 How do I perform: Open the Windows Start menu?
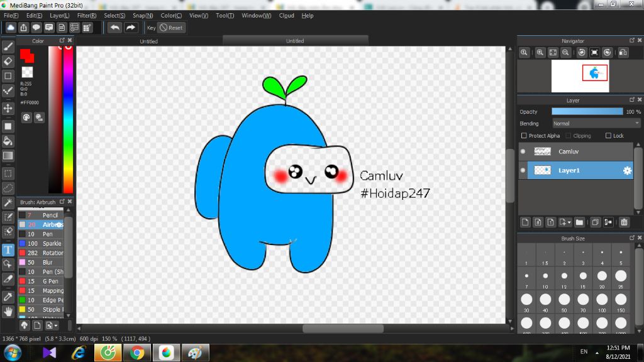[13, 353]
